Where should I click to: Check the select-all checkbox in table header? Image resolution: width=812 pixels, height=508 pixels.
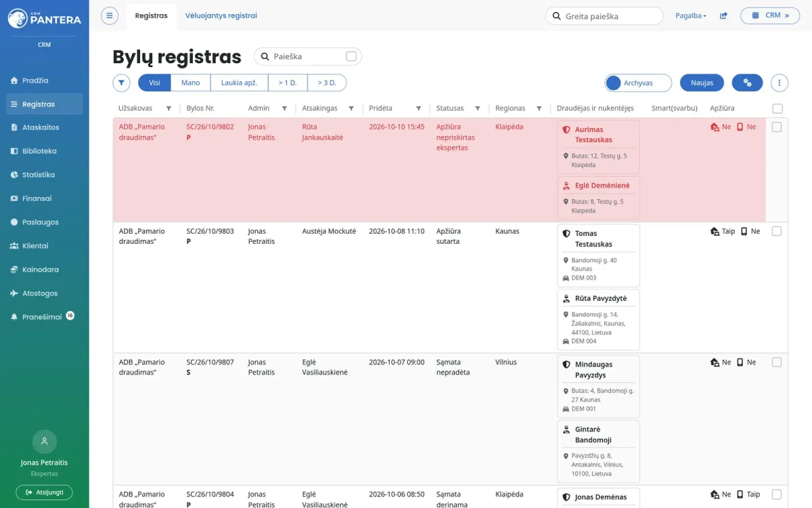pyautogui.click(x=777, y=108)
